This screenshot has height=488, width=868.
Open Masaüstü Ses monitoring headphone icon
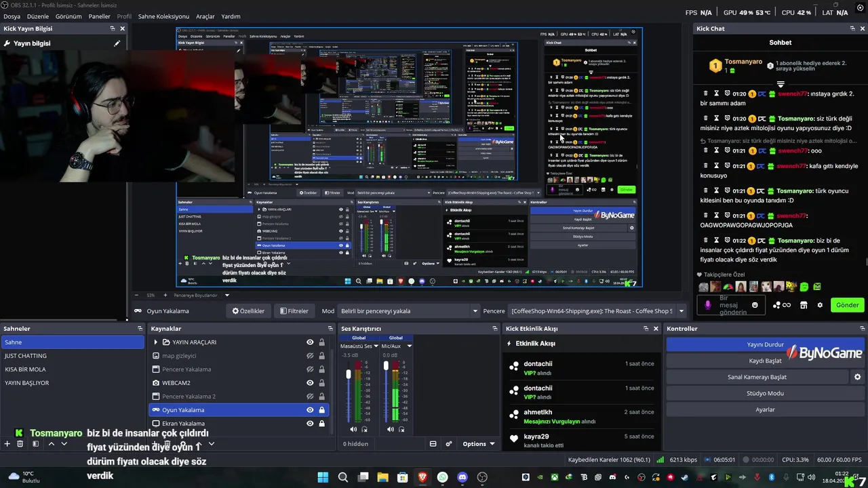coord(365,429)
